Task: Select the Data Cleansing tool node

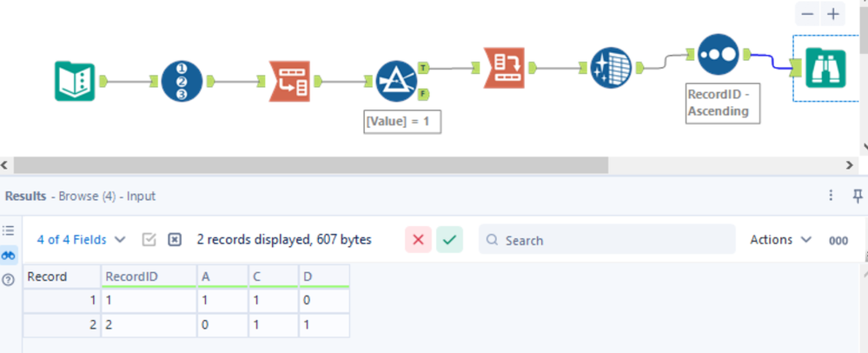Action: click(611, 68)
